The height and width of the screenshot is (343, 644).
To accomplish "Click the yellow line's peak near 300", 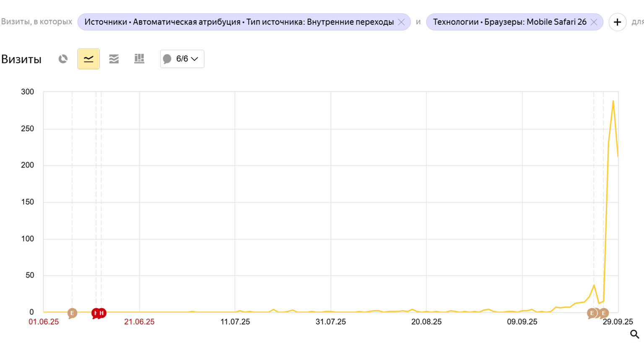I will (x=613, y=101).
